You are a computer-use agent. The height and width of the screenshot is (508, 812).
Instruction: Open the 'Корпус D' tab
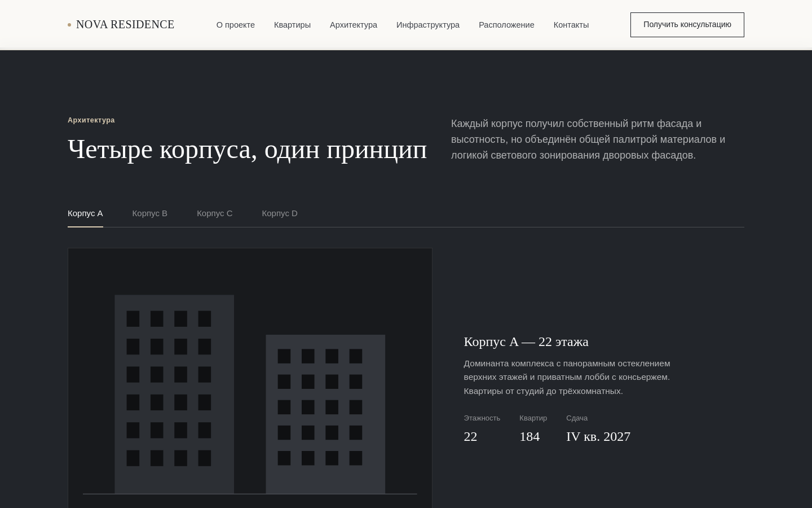click(x=280, y=213)
